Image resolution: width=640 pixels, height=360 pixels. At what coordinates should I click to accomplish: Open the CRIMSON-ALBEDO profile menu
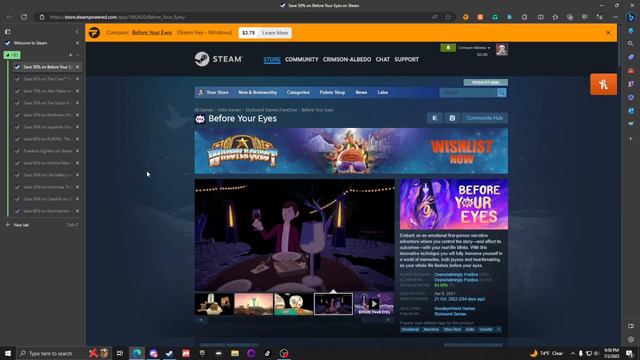(347, 60)
